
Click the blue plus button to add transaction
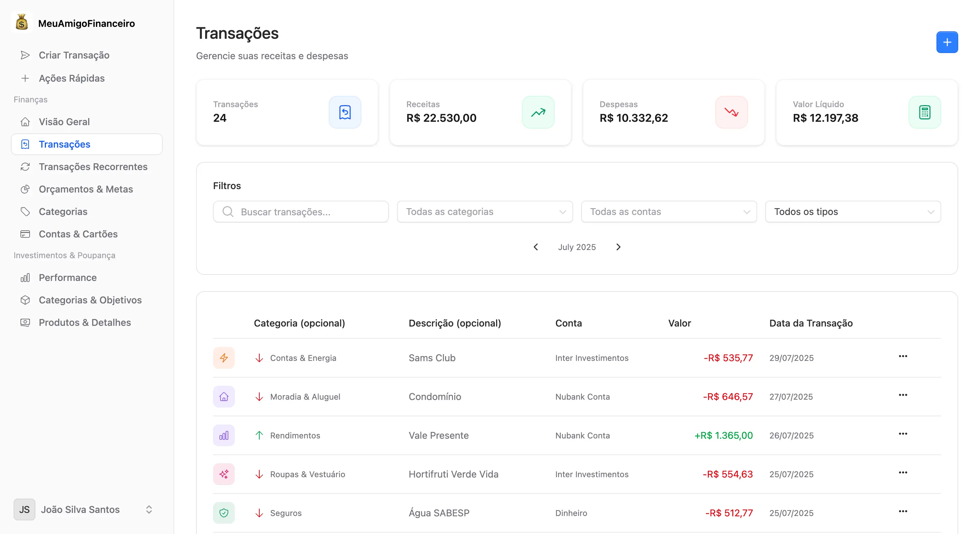(947, 42)
